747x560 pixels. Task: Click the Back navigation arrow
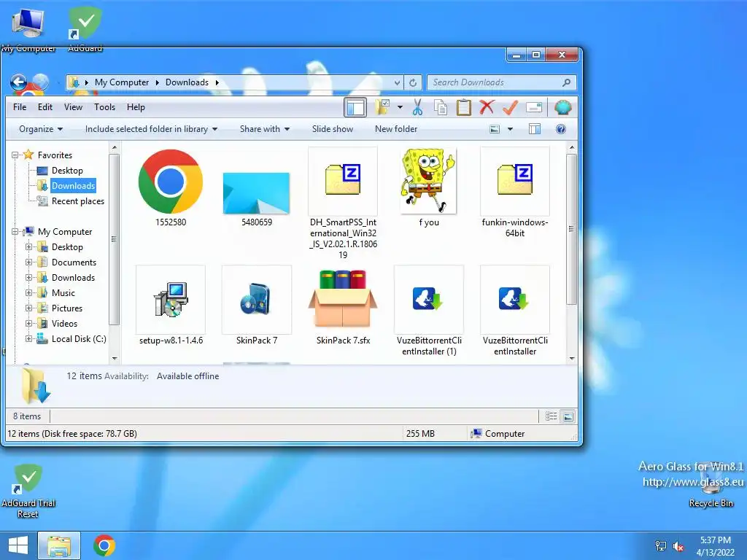coord(18,82)
